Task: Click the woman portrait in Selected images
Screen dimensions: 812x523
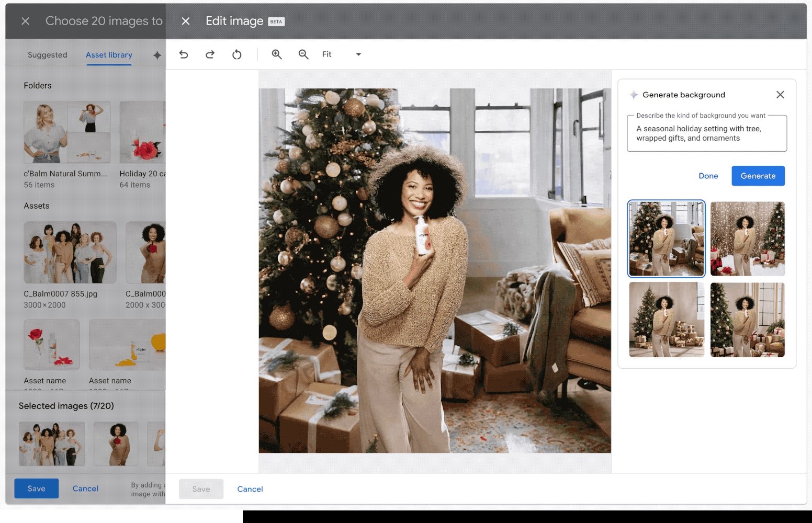Action: pyautogui.click(x=116, y=444)
